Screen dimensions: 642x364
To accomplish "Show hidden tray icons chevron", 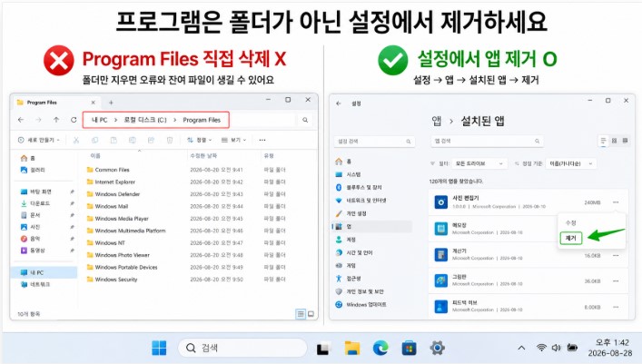I will coord(521,348).
